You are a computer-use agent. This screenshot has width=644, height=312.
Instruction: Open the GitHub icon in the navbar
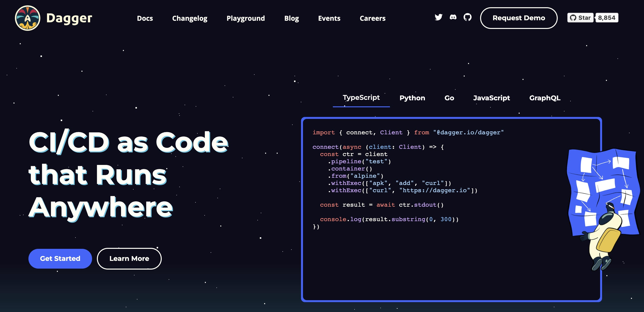467,17
